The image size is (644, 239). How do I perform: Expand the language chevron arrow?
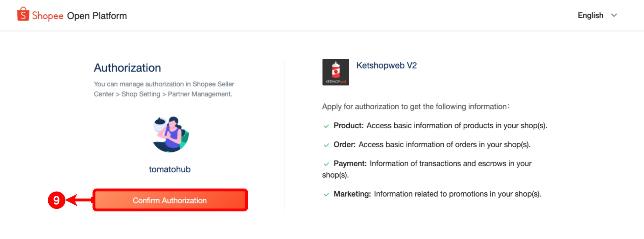pos(614,15)
